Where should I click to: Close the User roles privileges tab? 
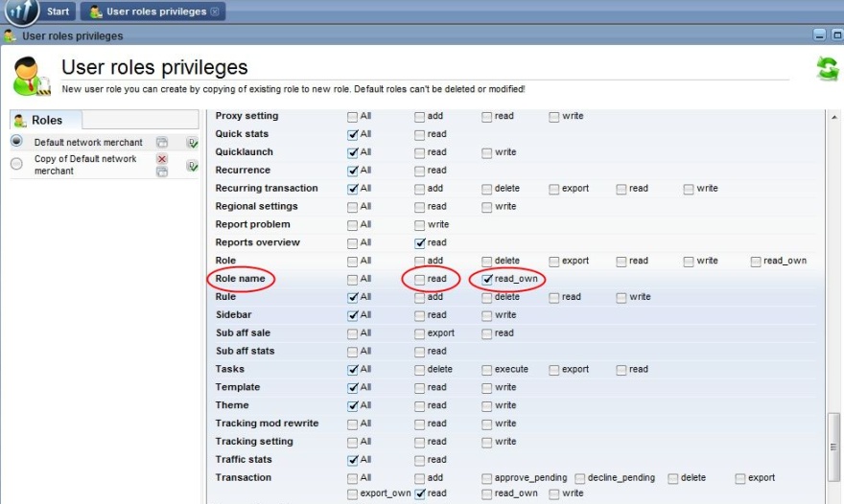click(215, 11)
